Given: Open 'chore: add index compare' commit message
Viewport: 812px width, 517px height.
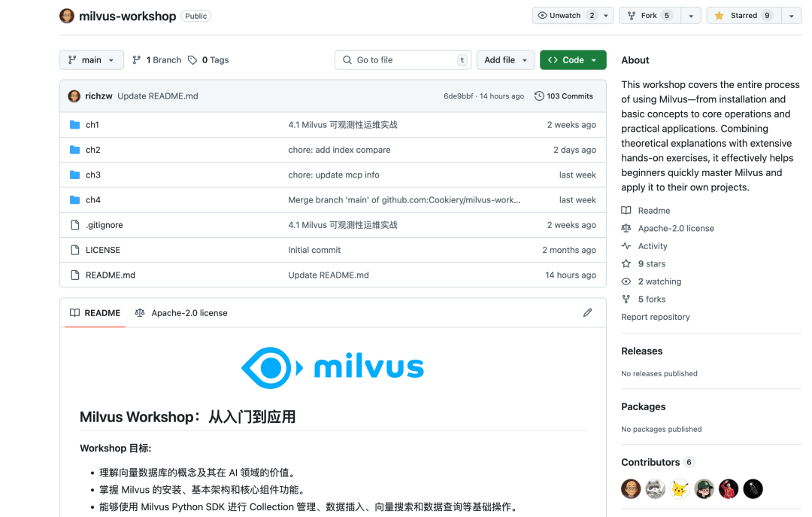Looking at the screenshot, I should (x=339, y=150).
